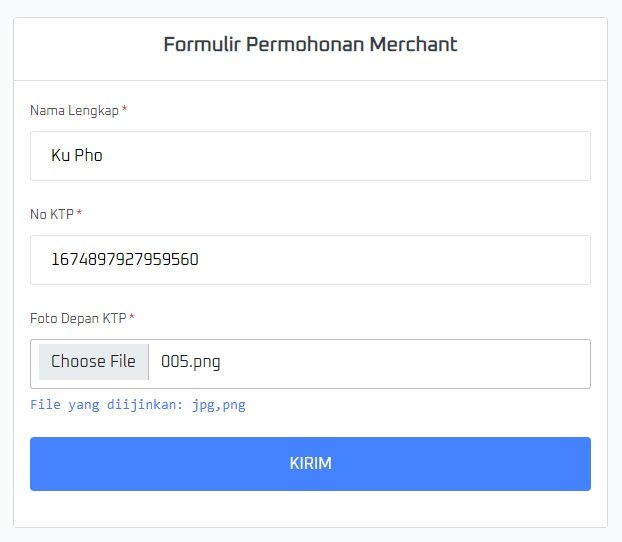The height and width of the screenshot is (542, 622).
Task: Click the red asterisk beside No KTP
Action: pyautogui.click(x=80, y=214)
